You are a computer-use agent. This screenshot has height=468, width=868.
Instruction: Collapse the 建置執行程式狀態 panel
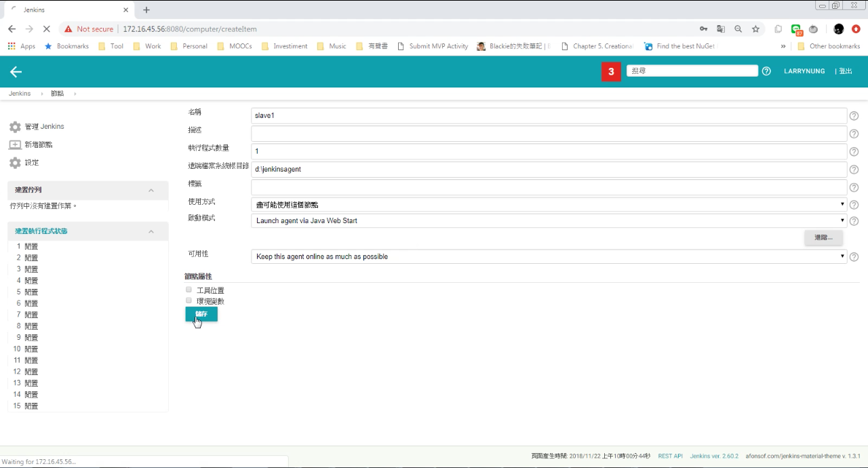(151, 231)
